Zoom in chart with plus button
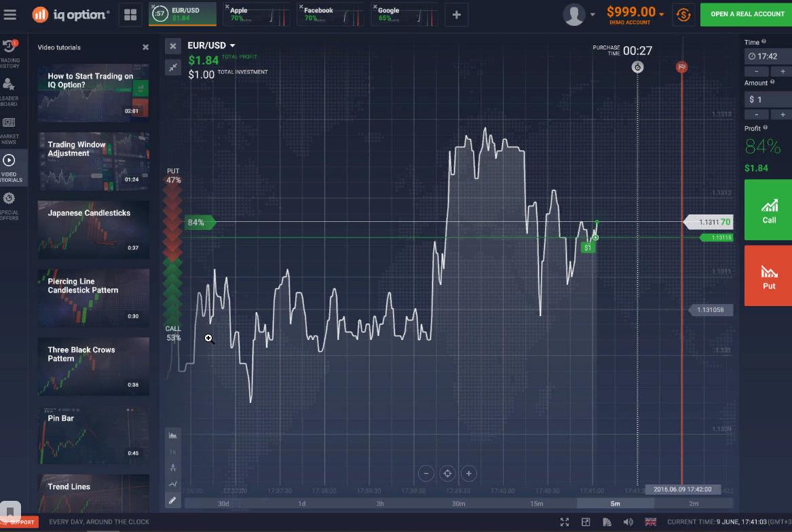This screenshot has height=532, width=792. tap(468, 474)
